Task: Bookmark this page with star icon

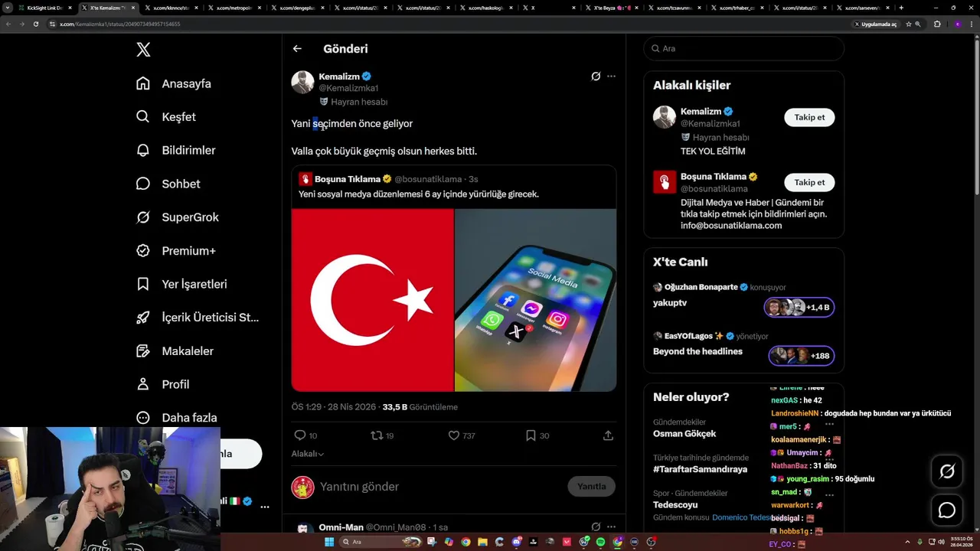Action: (909, 24)
